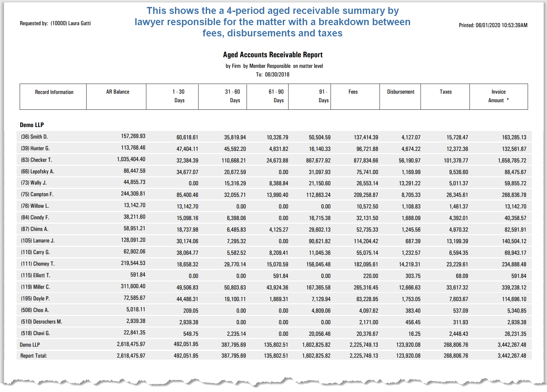This screenshot has width=547, height=392.
Task: Select the "(75) Campton F." row label
Action: click(37, 194)
